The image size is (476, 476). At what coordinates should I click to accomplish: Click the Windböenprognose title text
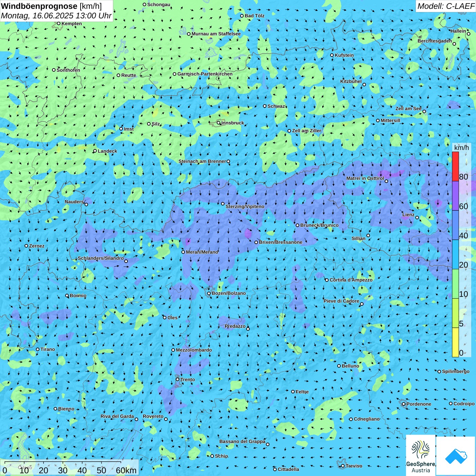pos(39,6)
